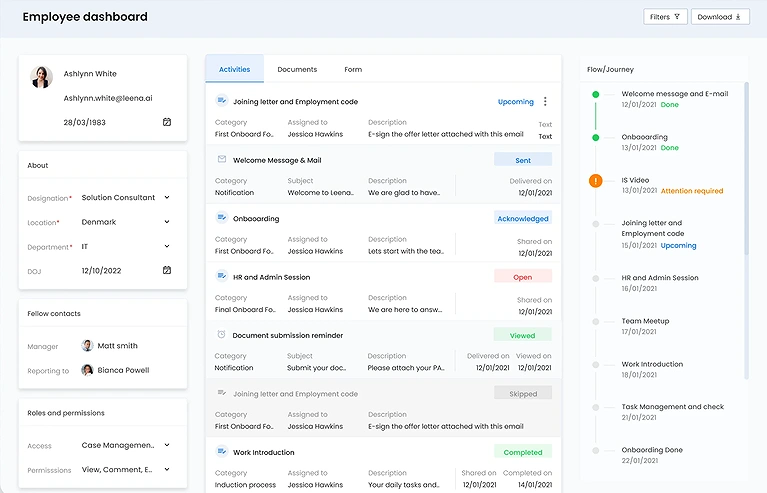Click the Acknowledged status badge
The height and width of the screenshot is (493, 767).
pos(523,218)
